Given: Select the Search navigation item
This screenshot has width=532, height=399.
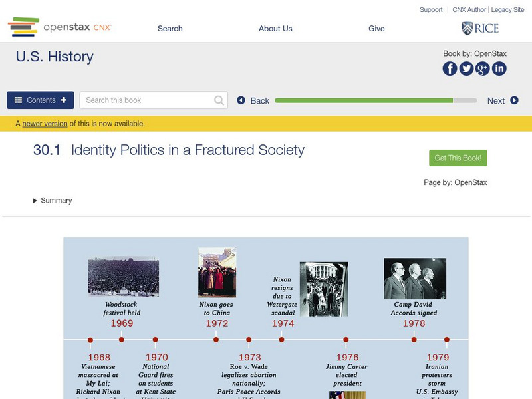Looking at the screenshot, I should click(170, 28).
